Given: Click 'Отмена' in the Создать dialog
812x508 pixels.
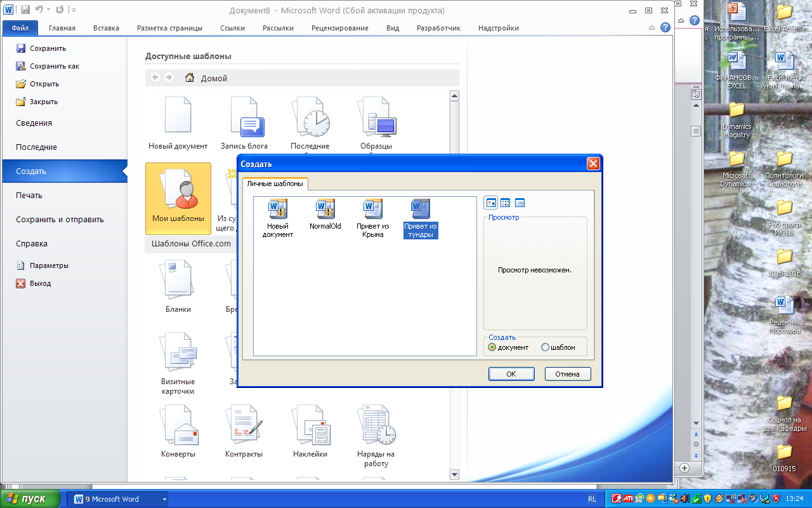Looking at the screenshot, I should (x=568, y=374).
